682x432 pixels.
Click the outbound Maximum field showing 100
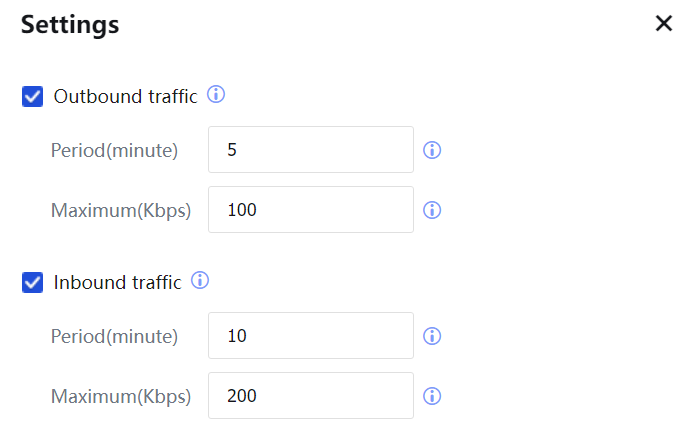click(310, 210)
